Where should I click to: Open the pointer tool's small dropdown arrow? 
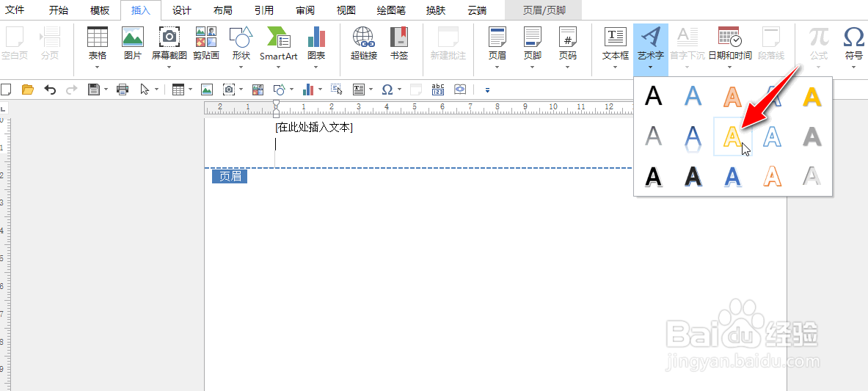tap(157, 89)
